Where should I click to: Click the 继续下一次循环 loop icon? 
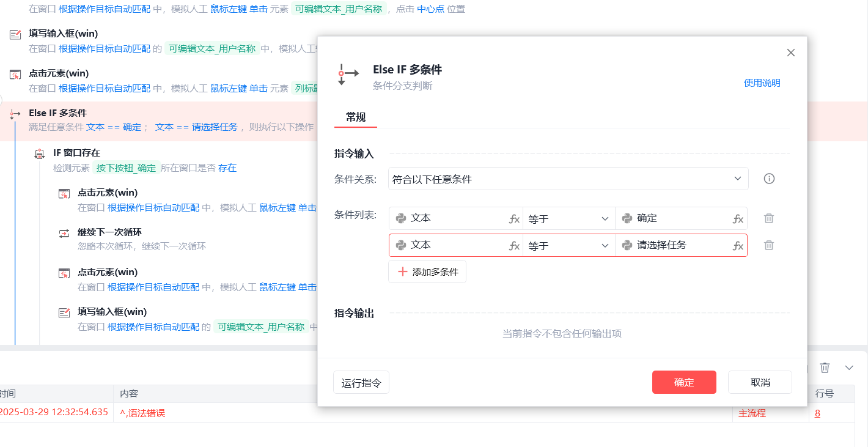pyautogui.click(x=64, y=234)
